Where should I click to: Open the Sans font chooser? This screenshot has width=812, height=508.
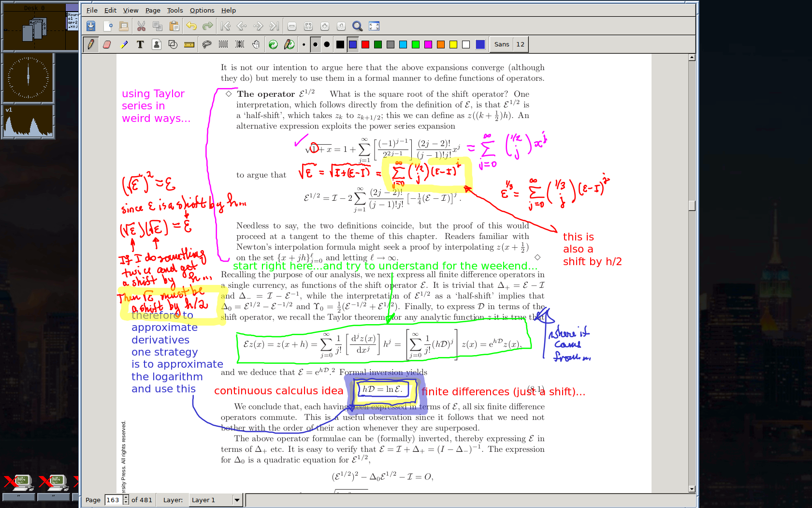coord(501,45)
